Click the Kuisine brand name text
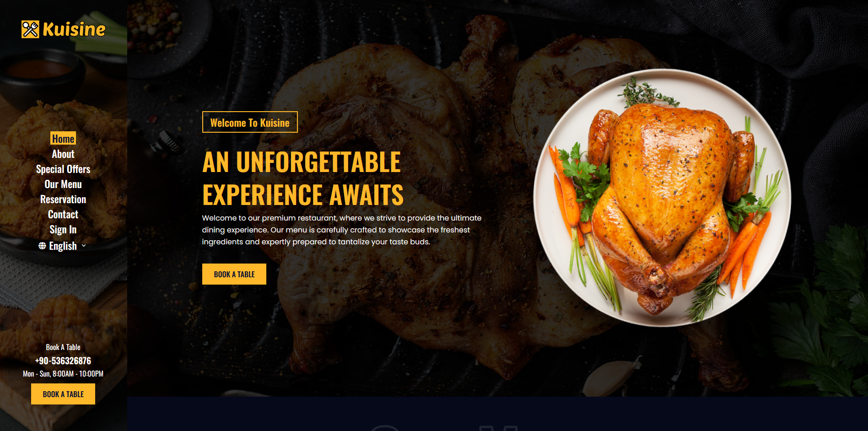This screenshot has height=431, width=868. [x=74, y=29]
